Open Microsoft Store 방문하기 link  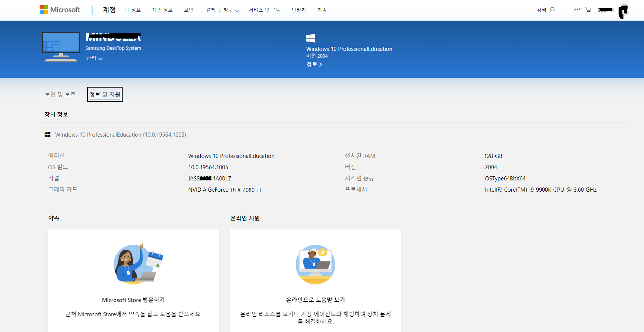tap(133, 300)
